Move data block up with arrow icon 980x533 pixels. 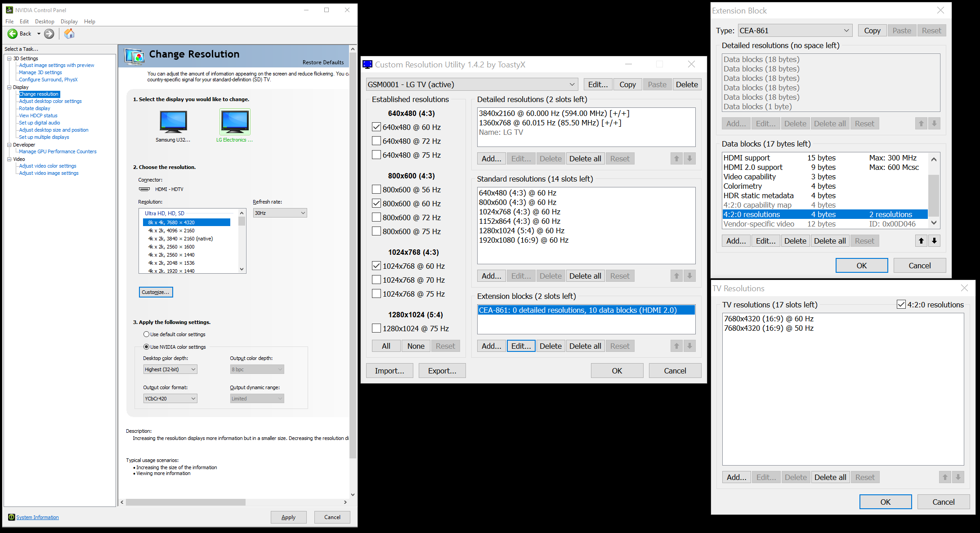coord(921,241)
